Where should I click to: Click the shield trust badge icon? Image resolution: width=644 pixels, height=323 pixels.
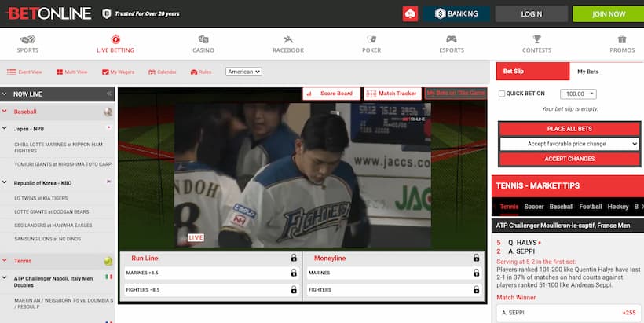click(x=106, y=13)
